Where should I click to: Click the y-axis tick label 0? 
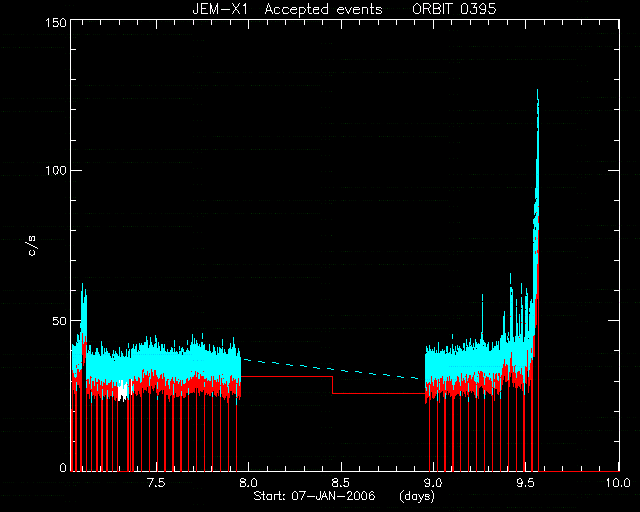coord(63,467)
